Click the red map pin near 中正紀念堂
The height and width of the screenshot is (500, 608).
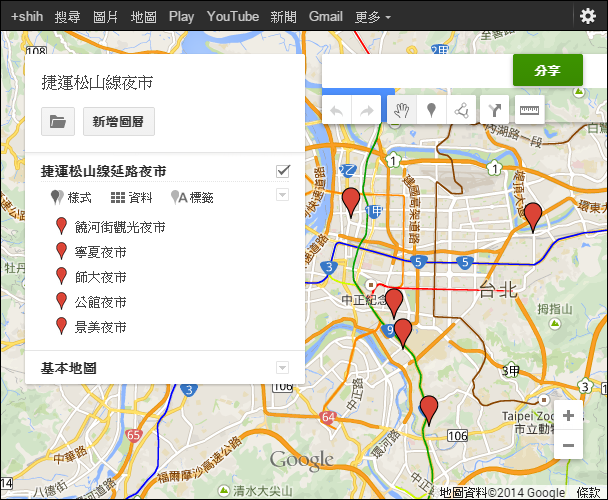point(394,303)
